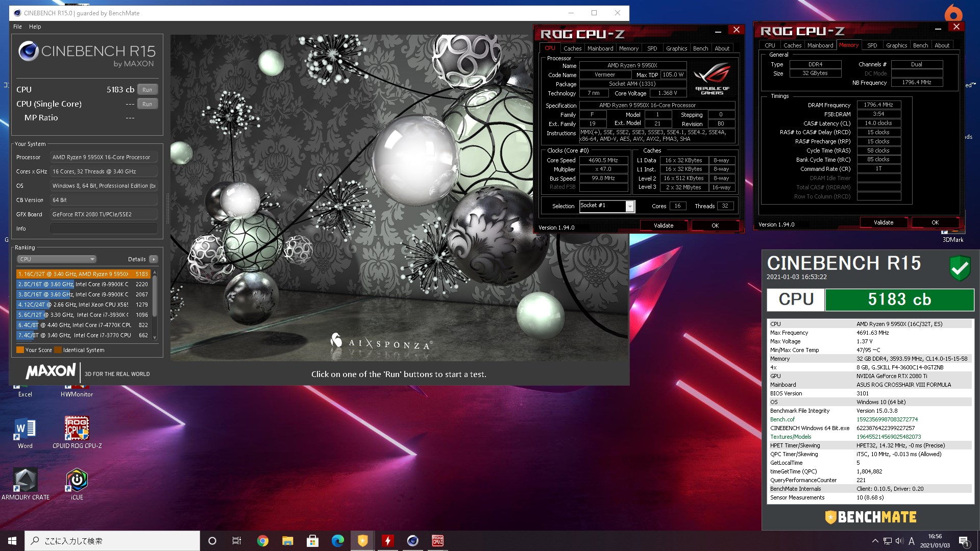Click Validate in right CPU-Z Memory window
This screenshot has height=551, width=980.
(884, 222)
